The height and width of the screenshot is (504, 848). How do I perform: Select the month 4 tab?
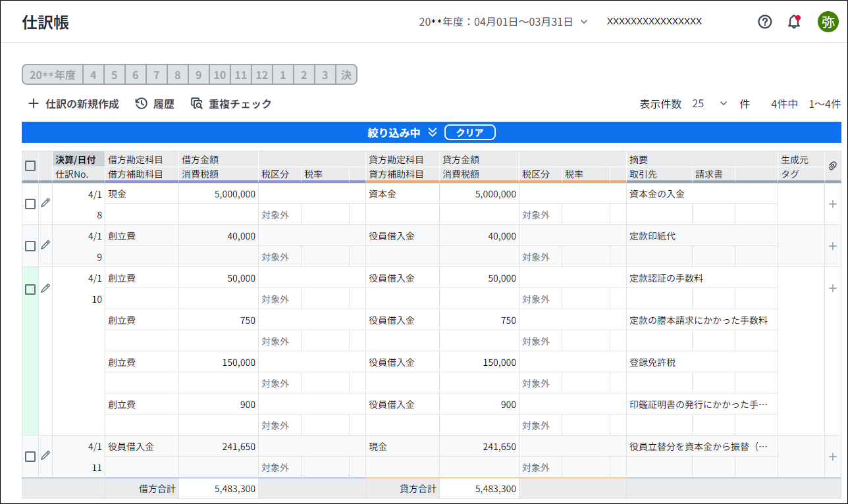point(93,75)
